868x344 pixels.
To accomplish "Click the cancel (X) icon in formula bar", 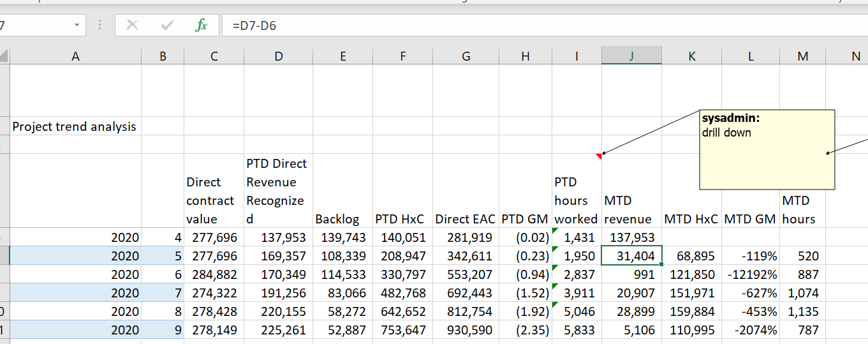I will click(132, 26).
